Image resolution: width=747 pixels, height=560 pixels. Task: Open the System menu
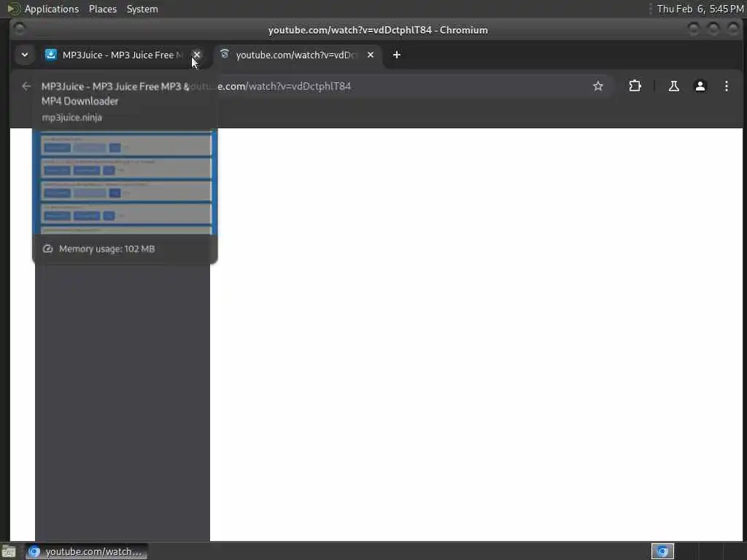(142, 9)
